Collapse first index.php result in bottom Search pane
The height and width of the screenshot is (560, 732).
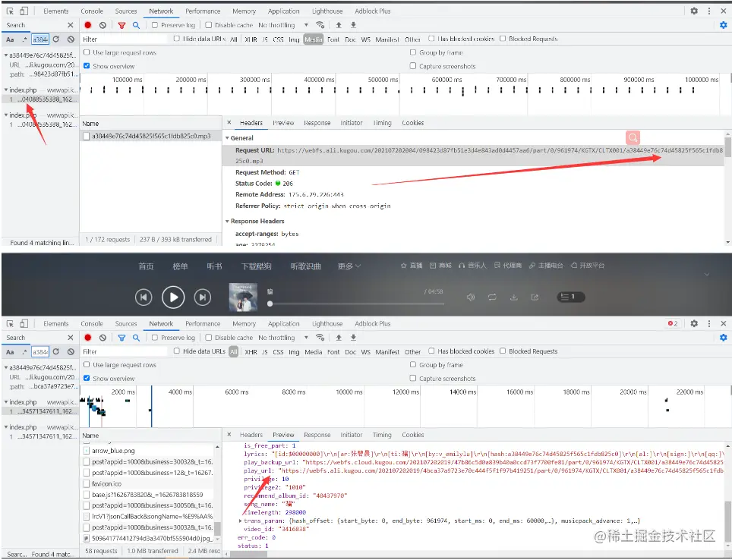6,402
